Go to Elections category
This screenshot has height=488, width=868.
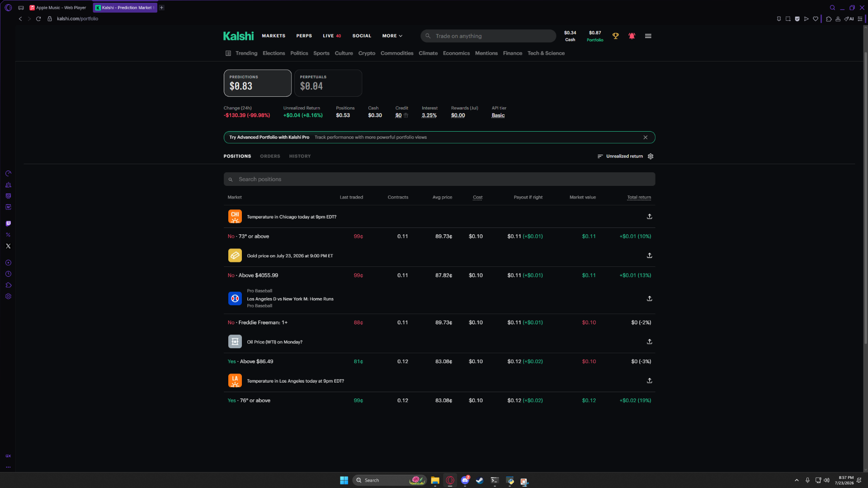point(274,53)
